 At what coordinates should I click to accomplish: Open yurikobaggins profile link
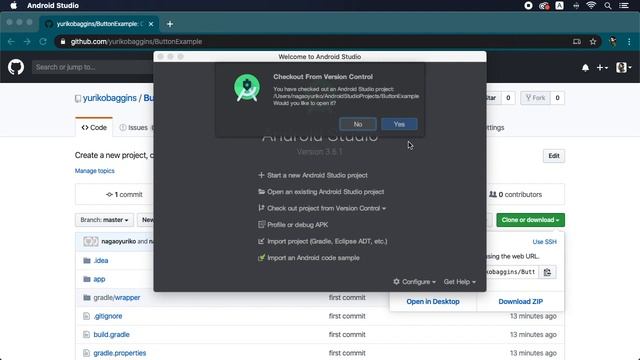tap(110, 98)
